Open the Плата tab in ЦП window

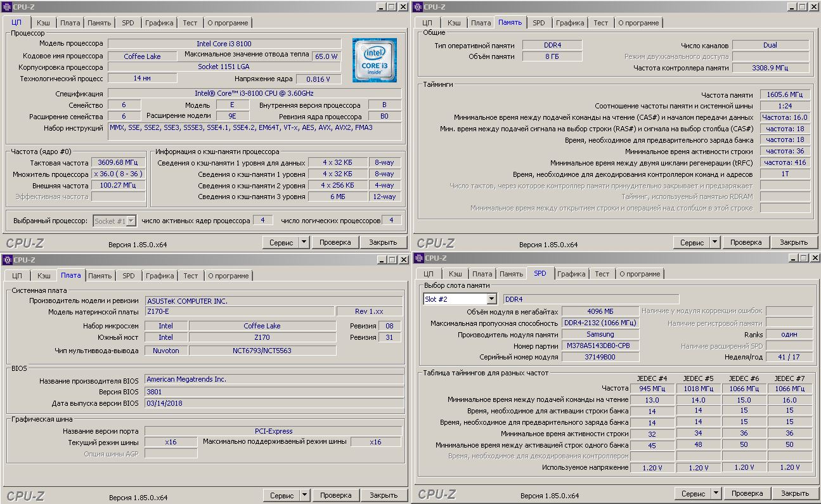(70, 23)
